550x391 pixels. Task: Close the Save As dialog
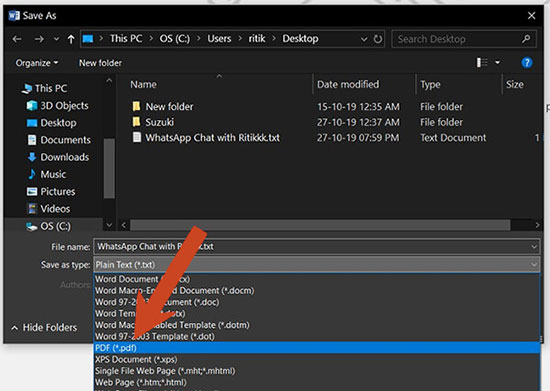click(531, 15)
